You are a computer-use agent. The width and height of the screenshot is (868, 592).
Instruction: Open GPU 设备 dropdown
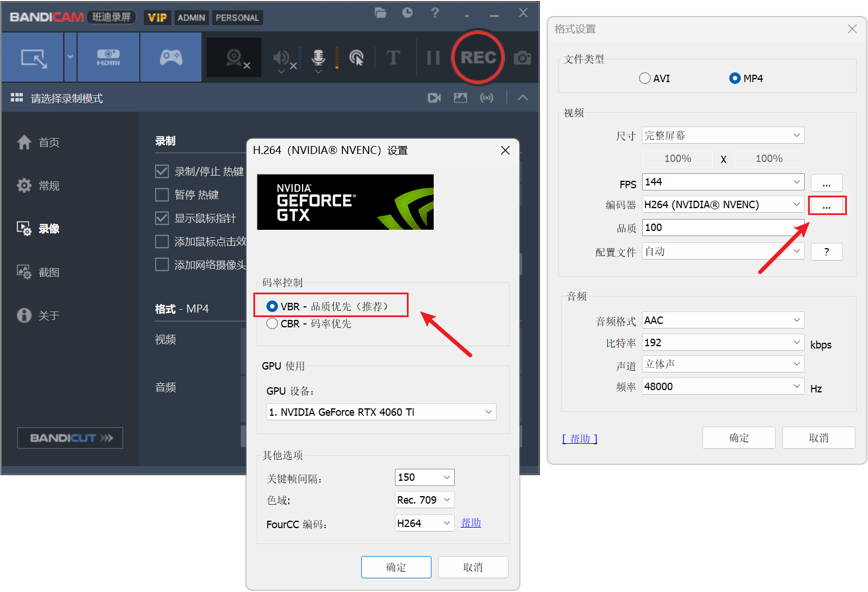click(x=381, y=412)
